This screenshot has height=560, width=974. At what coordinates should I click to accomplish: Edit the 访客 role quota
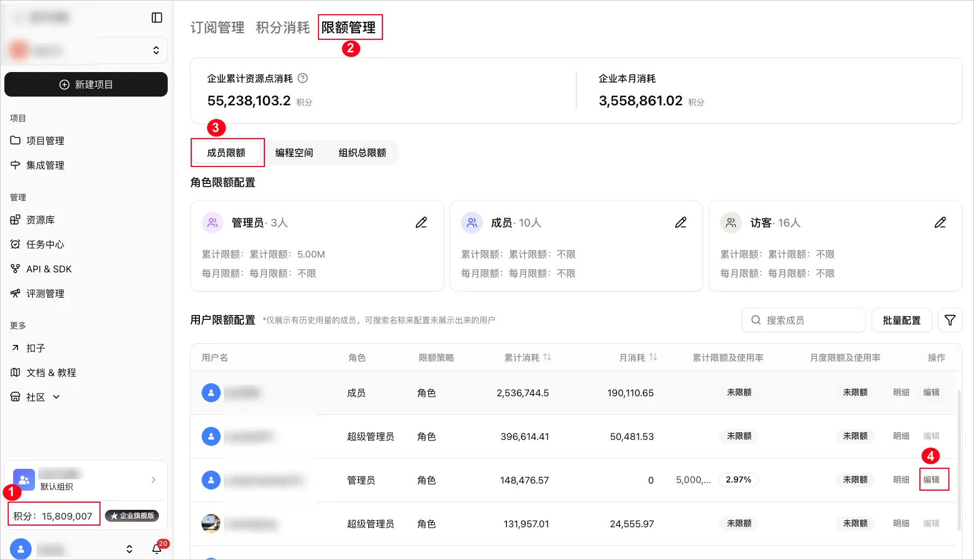pyautogui.click(x=940, y=223)
